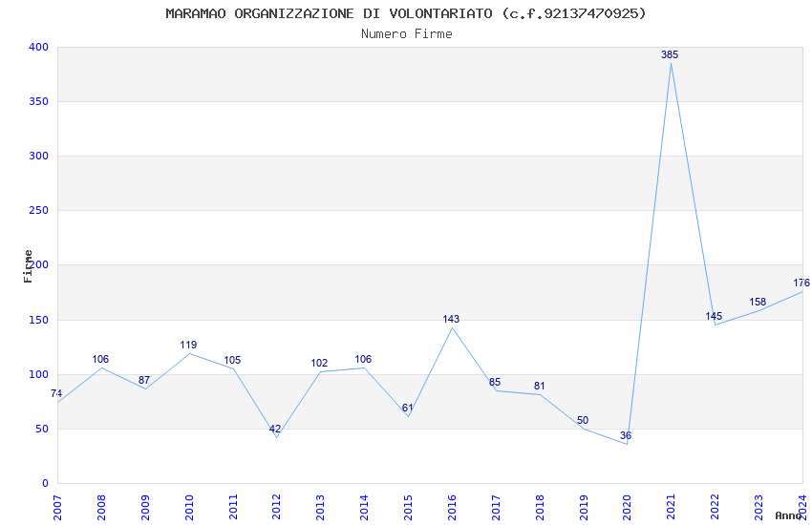
Task: Select the 119 data label at 2010
Action: point(188,345)
